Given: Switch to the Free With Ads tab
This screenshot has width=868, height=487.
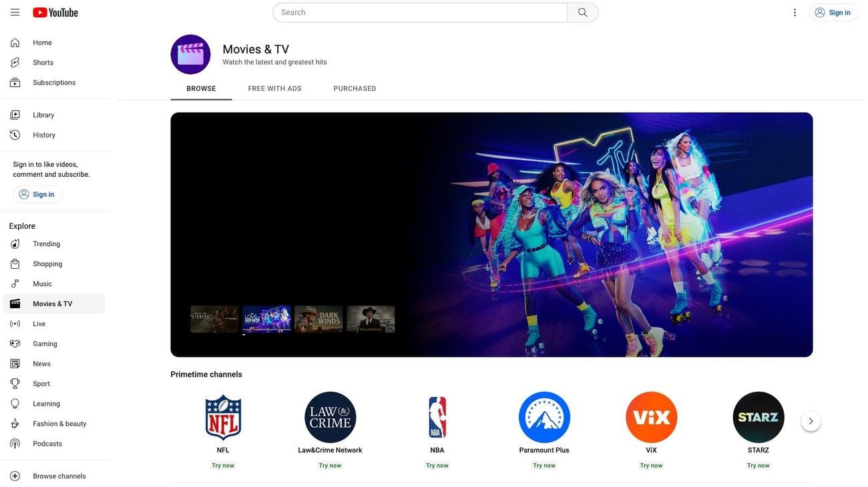Looking at the screenshot, I should (275, 86).
